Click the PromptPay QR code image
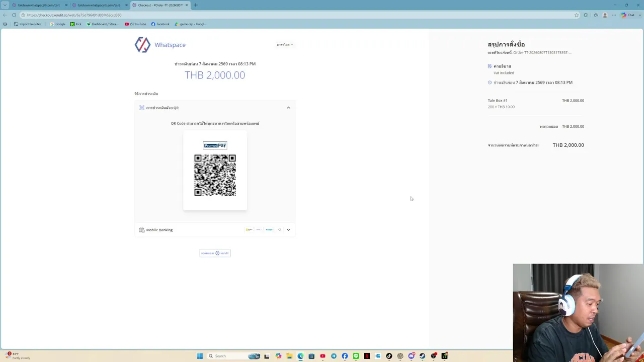 215,175
